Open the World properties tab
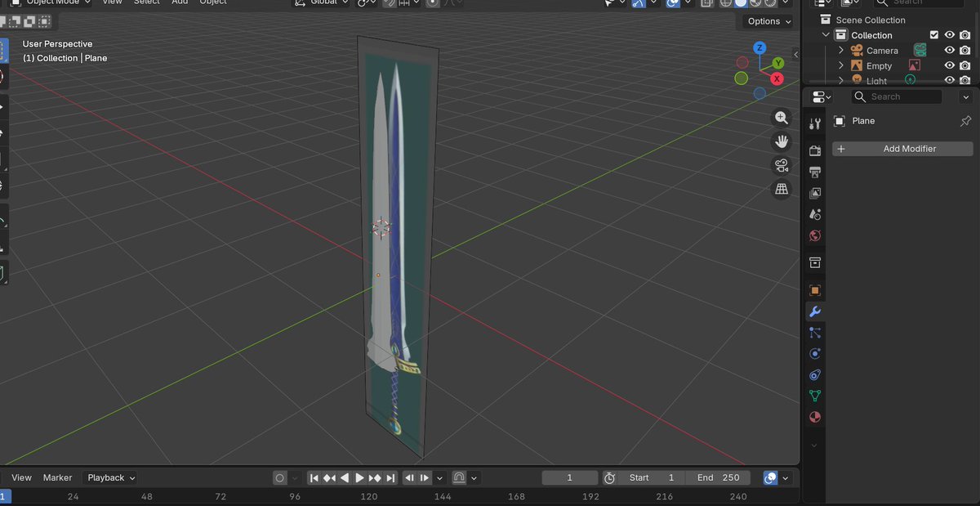This screenshot has width=980, height=506. tap(814, 236)
